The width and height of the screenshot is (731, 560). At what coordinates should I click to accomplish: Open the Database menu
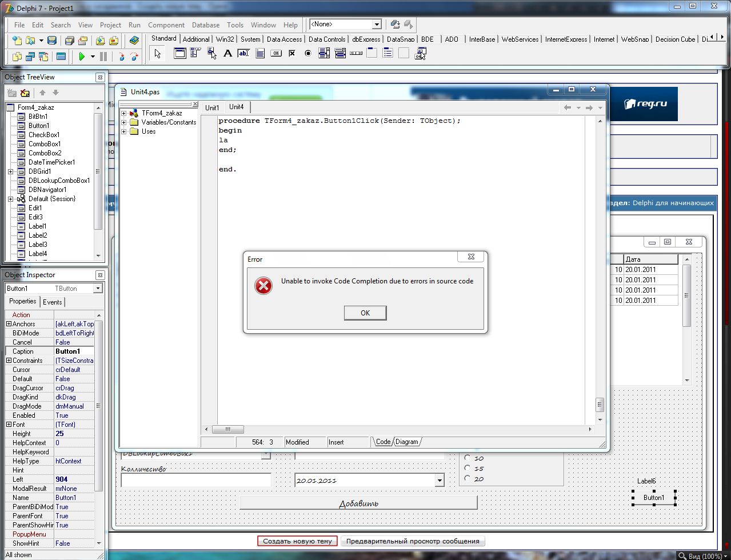click(206, 25)
